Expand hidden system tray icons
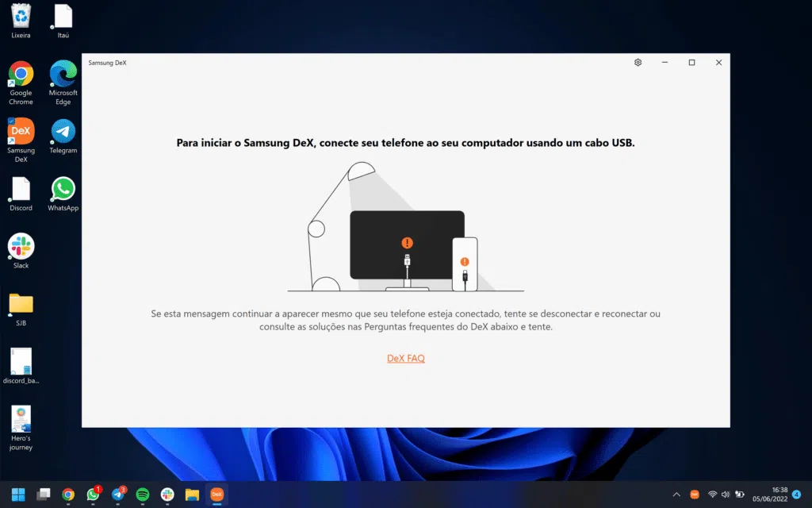812x508 pixels. (x=676, y=494)
